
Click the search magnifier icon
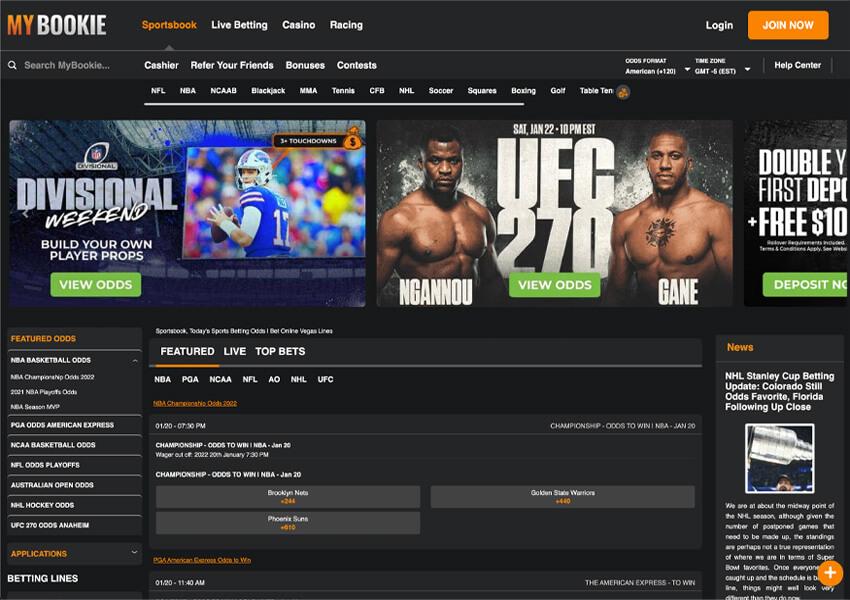coord(13,66)
